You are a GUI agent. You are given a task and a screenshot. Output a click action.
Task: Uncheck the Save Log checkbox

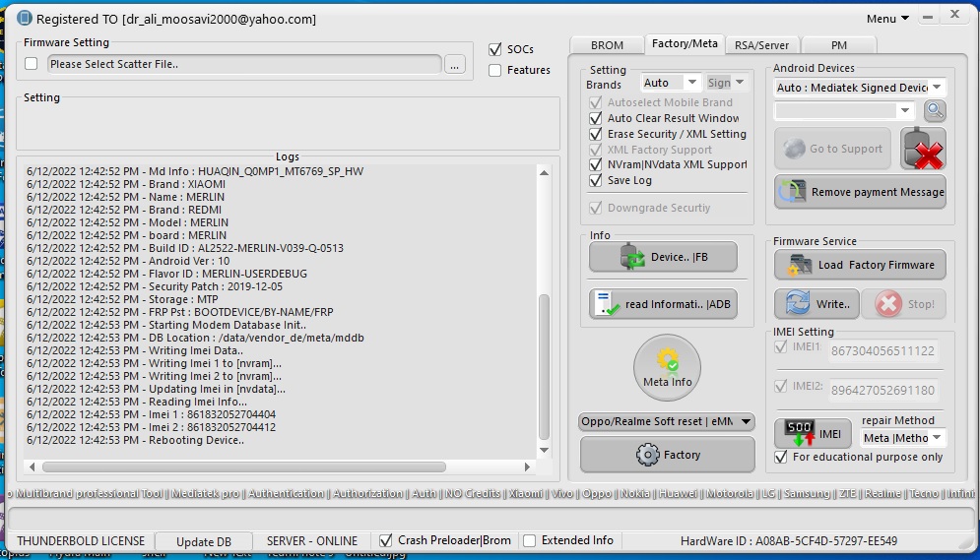tap(596, 180)
